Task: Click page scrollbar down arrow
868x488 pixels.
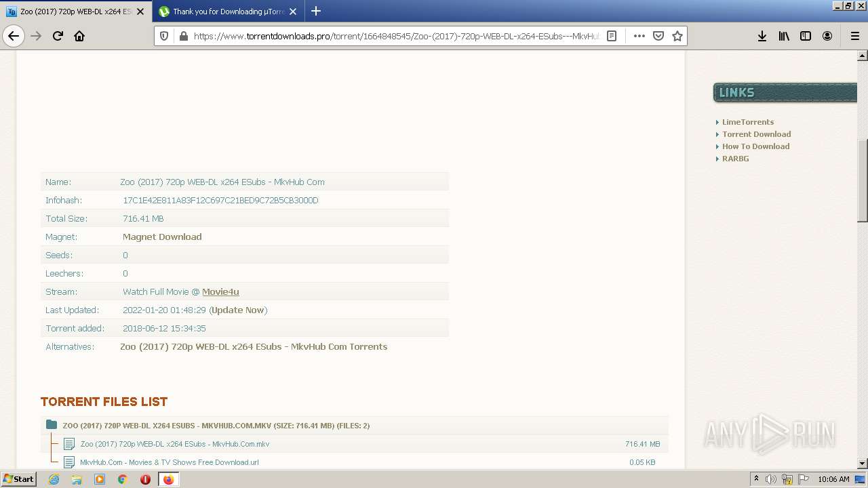Action: (x=863, y=464)
